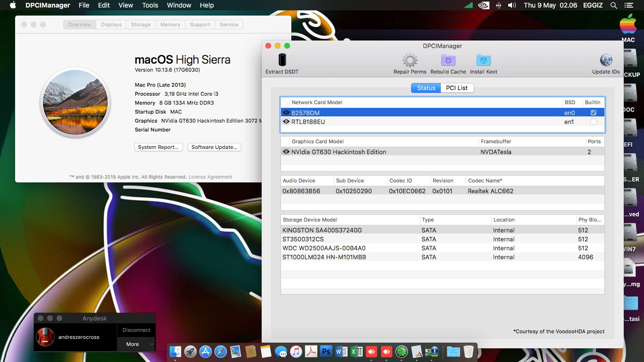Open Adobe Acrobat in the dock

coord(311,352)
